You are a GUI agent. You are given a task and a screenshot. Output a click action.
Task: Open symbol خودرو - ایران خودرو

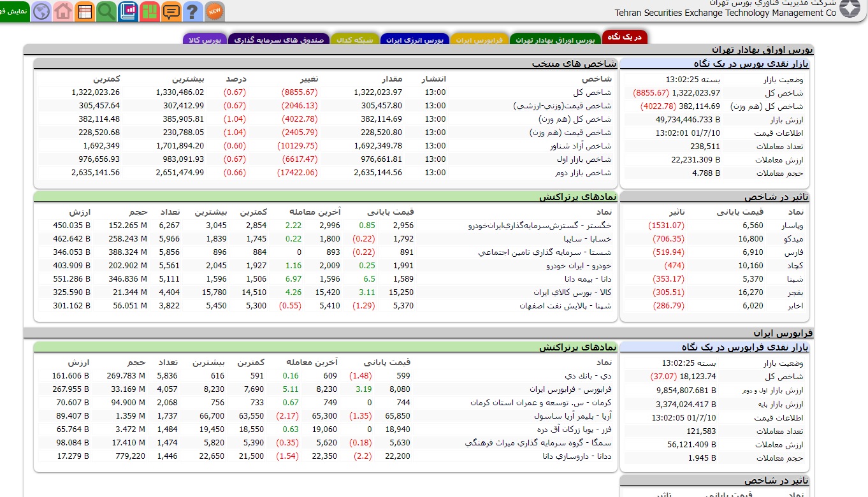pyautogui.click(x=579, y=266)
